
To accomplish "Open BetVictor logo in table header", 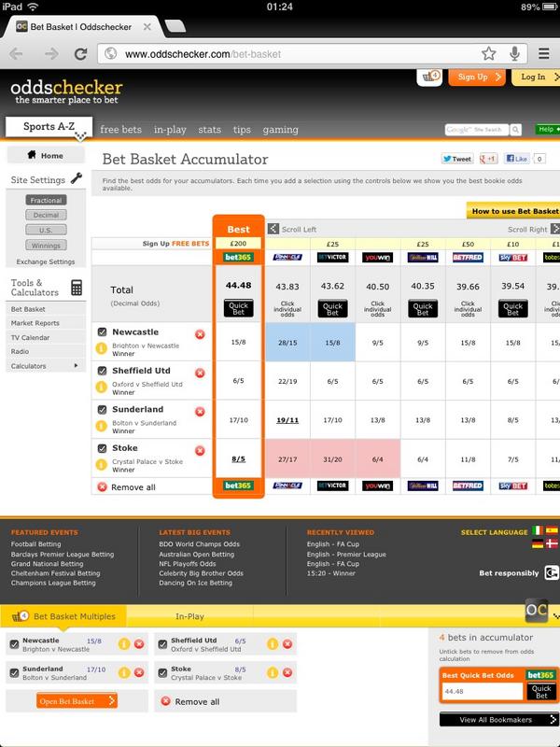I will [x=332, y=258].
